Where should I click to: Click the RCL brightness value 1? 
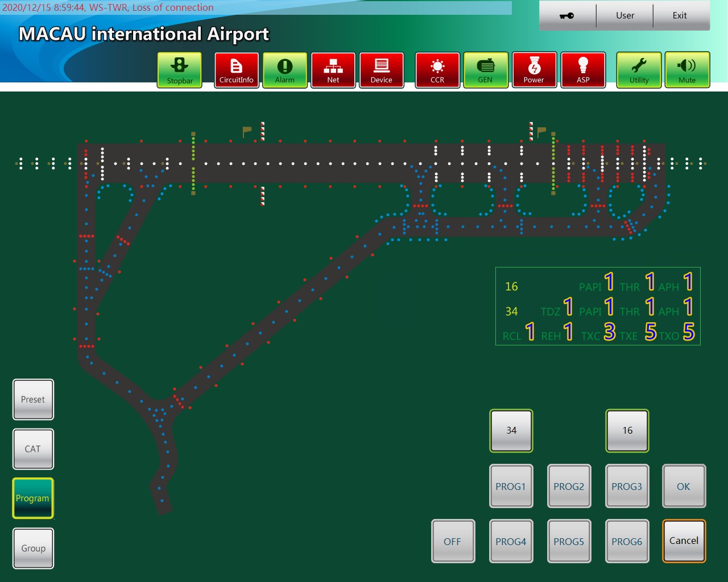pyautogui.click(x=530, y=332)
